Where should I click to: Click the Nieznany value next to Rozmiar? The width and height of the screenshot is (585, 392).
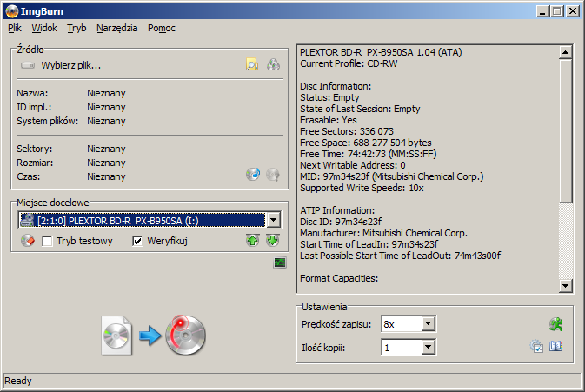point(106,163)
